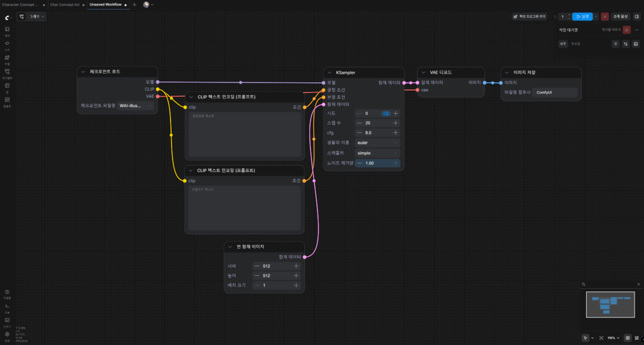Toggle the right side panel layout button
This screenshot has height=345, width=644.
pos(636,16)
